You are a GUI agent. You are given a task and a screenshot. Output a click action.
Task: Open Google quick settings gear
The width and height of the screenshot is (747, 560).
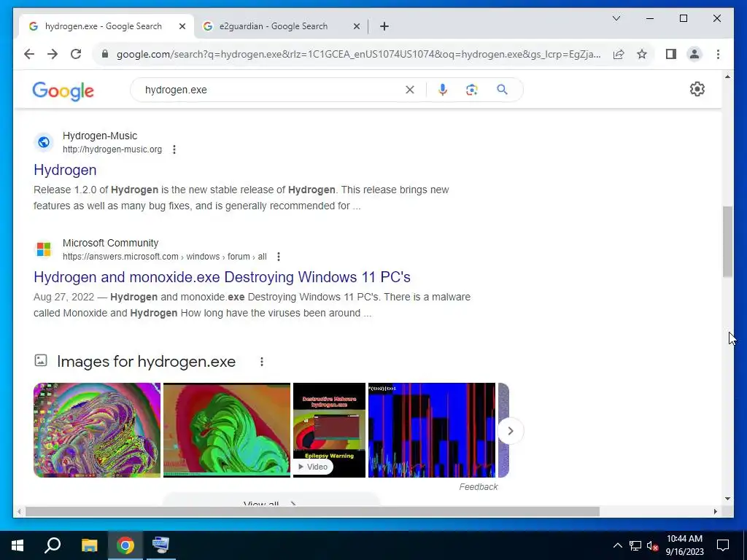(697, 89)
